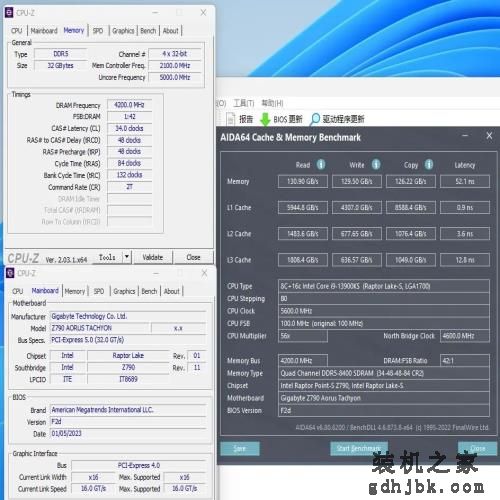Open Graphics tab in top CPU-Z window
Screen dimensions: 500x500
[123, 31]
